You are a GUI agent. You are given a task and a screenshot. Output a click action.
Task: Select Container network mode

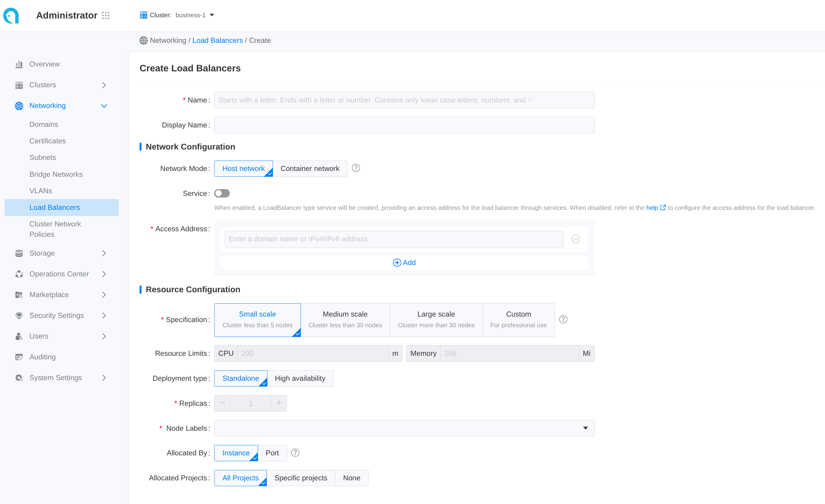point(310,169)
